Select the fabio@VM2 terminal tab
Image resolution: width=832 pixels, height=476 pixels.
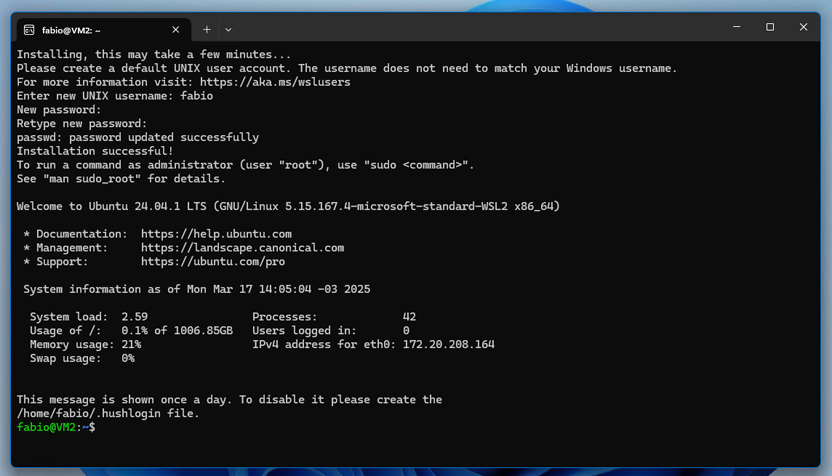click(x=103, y=30)
